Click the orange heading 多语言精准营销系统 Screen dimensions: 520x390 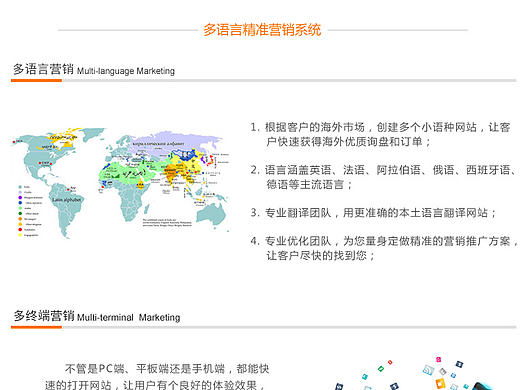[x=262, y=30]
